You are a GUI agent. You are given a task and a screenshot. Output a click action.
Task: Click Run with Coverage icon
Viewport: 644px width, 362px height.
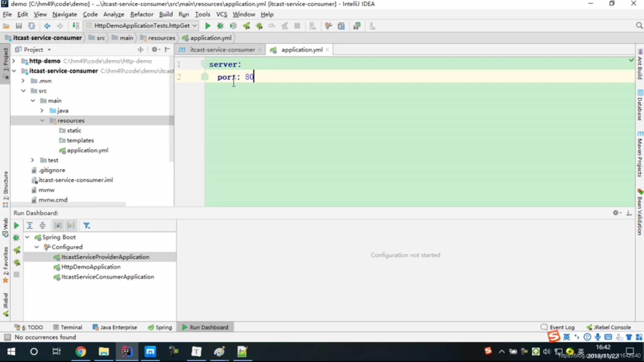coord(233,26)
